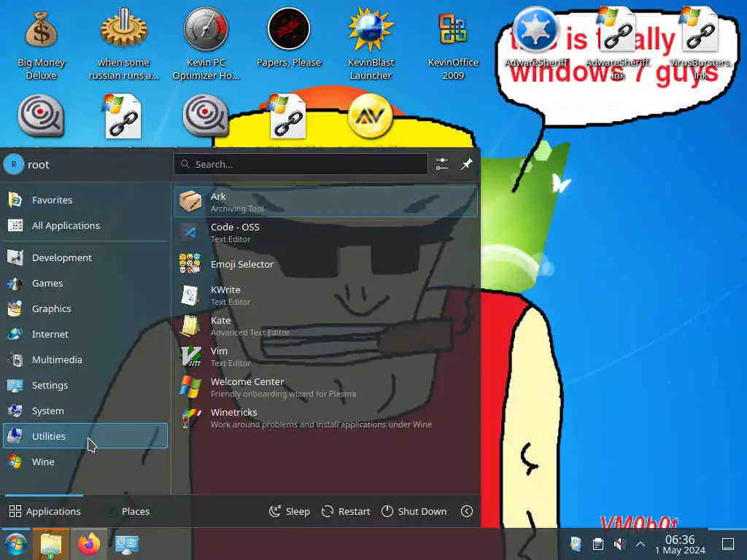747x560 pixels.
Task: Focus the Search field
Action: click(301, 164)
